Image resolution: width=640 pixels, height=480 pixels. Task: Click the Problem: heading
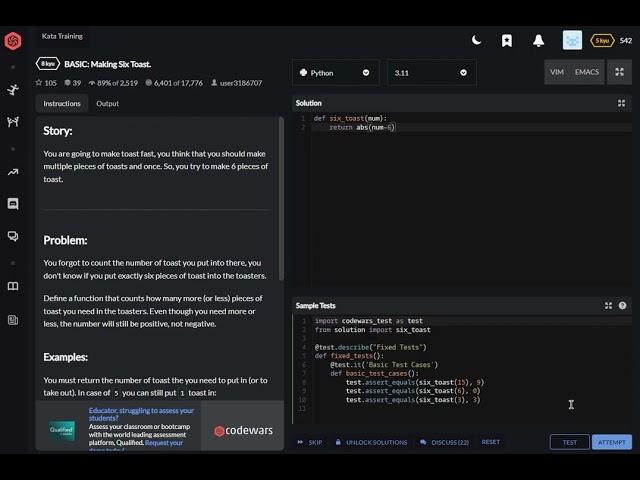pos(65,240)
